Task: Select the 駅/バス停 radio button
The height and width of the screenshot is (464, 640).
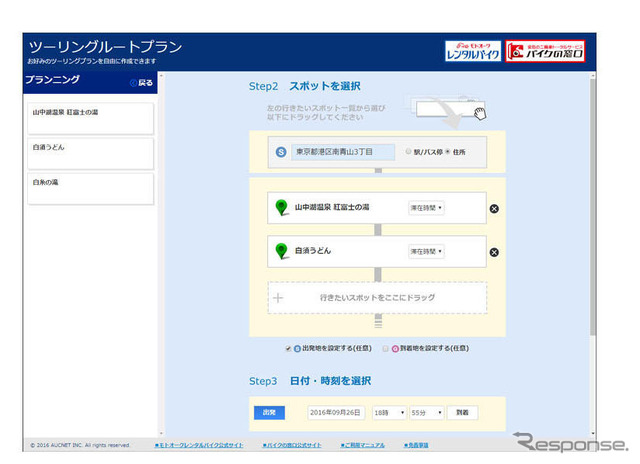Action: pos(408,151)
